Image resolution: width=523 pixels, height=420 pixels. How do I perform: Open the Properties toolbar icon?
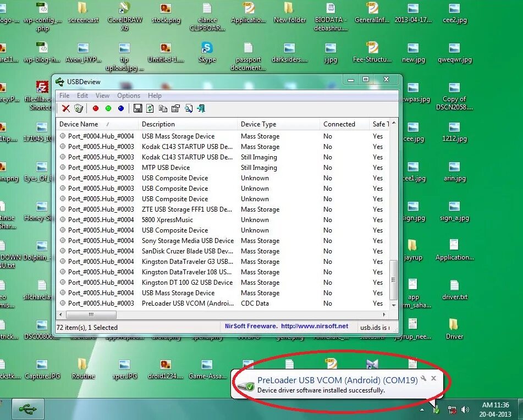[x=175, y=108]
